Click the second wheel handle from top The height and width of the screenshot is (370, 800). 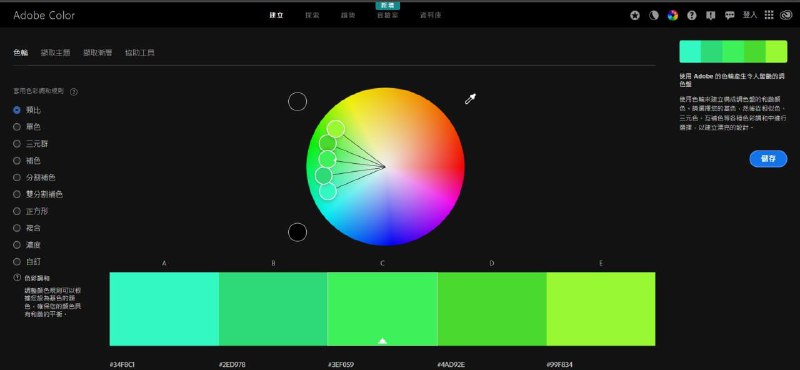click(328, 143)
